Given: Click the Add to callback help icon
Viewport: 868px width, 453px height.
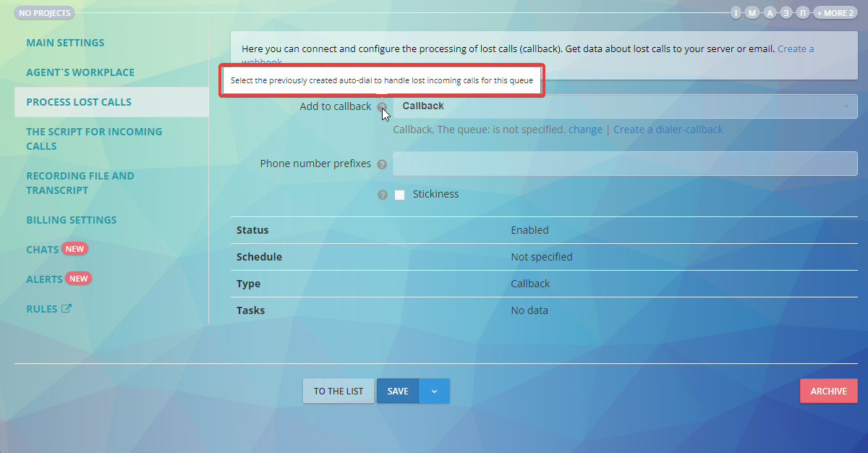Looking at the screenshot, I should click(382, 106).
